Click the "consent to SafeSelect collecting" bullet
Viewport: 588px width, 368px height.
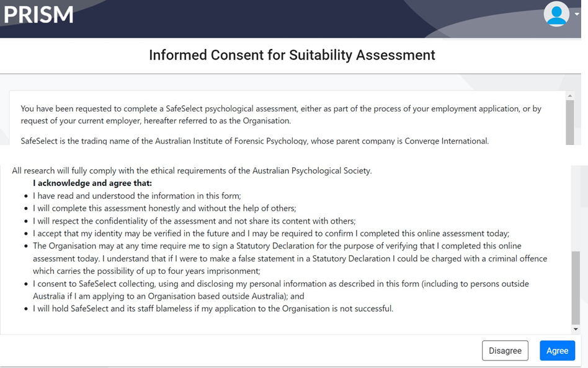[x=280, y=290]
